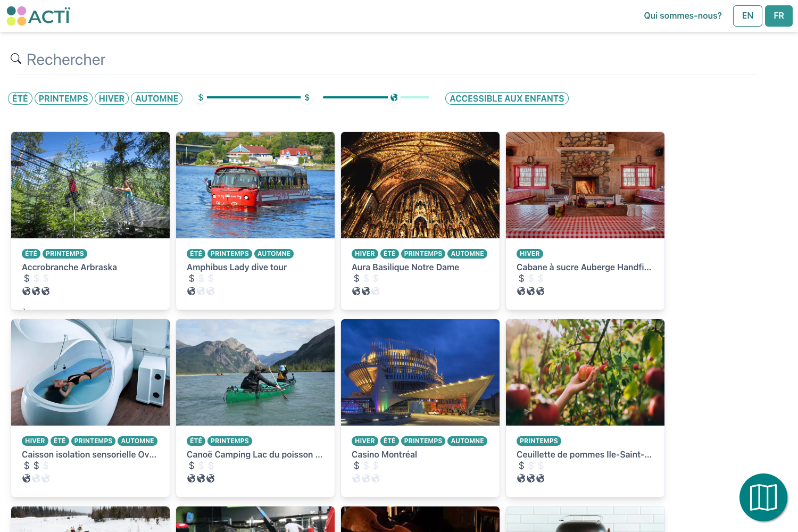
Task: Click a globe icon on Aura Basilique Notre Dame card
Action: 356,291
